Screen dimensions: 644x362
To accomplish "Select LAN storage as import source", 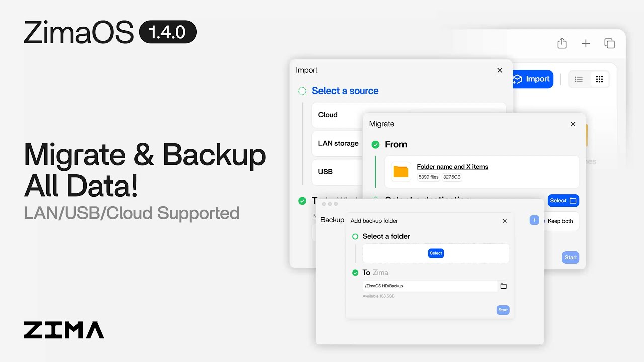I will coord(338,143).
